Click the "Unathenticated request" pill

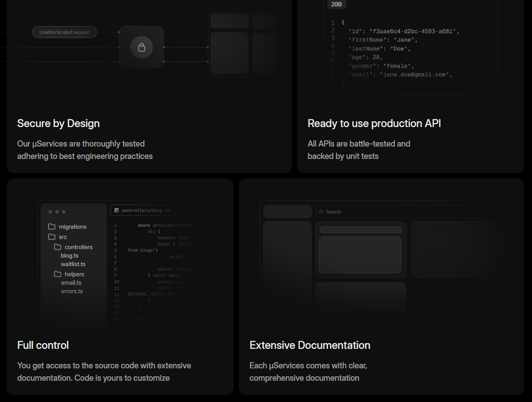pyautogui.click(x=65, y=32)
